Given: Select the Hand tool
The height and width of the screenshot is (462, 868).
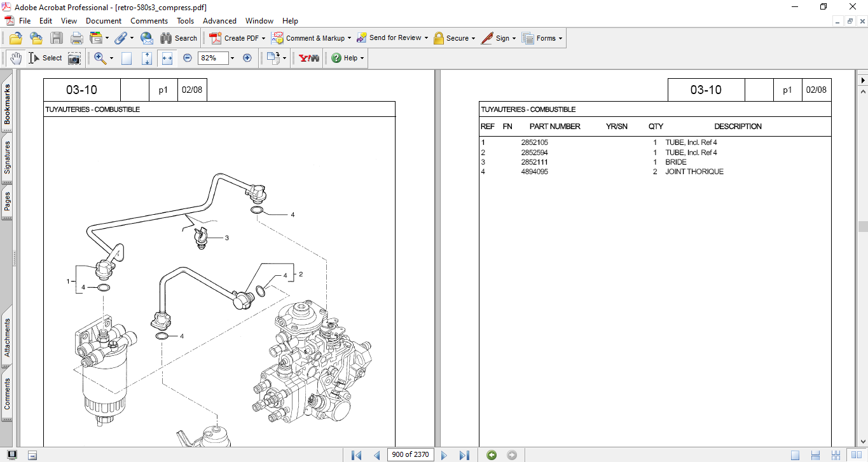Looking at the screenshot, I should click(x=15, y=58).
